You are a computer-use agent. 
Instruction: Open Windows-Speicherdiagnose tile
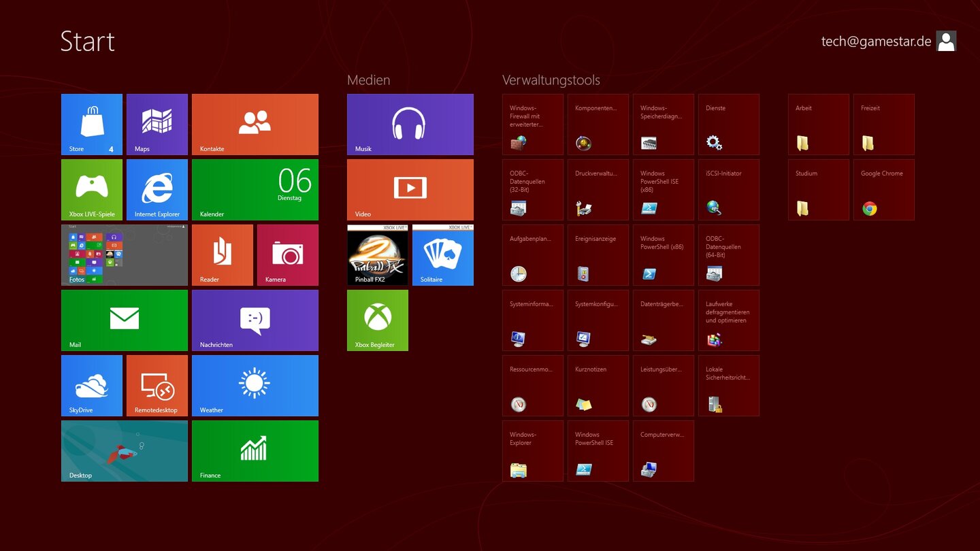tap(664, 124)
